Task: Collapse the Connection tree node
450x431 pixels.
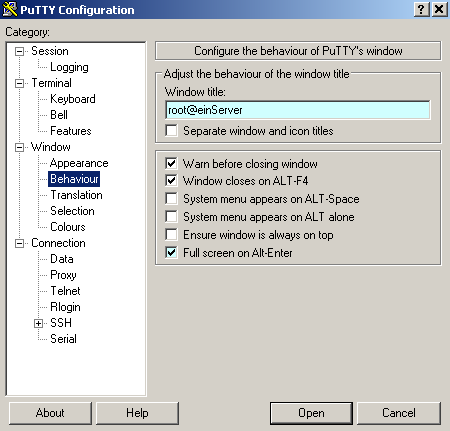Action: click(x=19, y=243)
